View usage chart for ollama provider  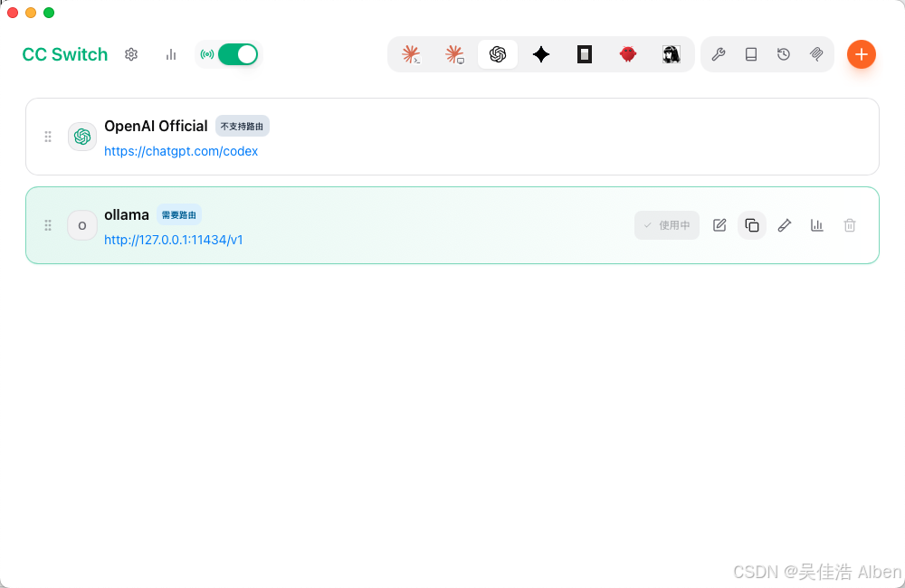click(x=816, y=225)
